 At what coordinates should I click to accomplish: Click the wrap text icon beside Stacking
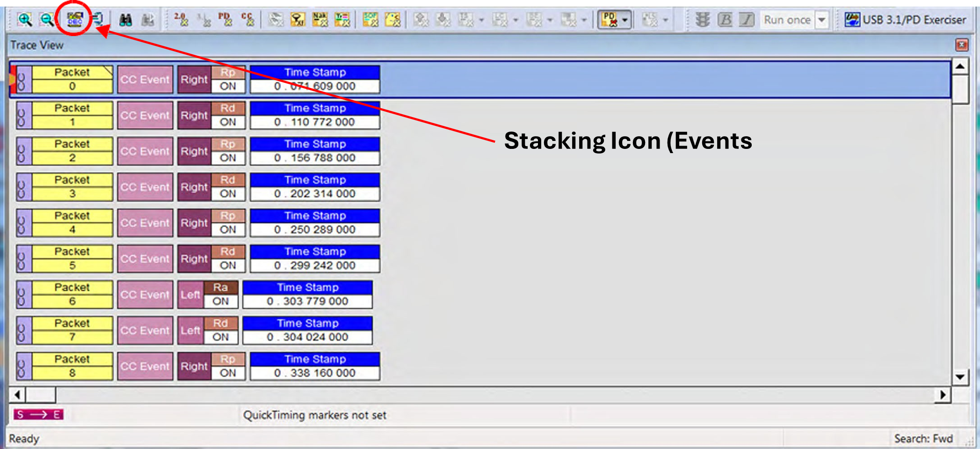97,20
